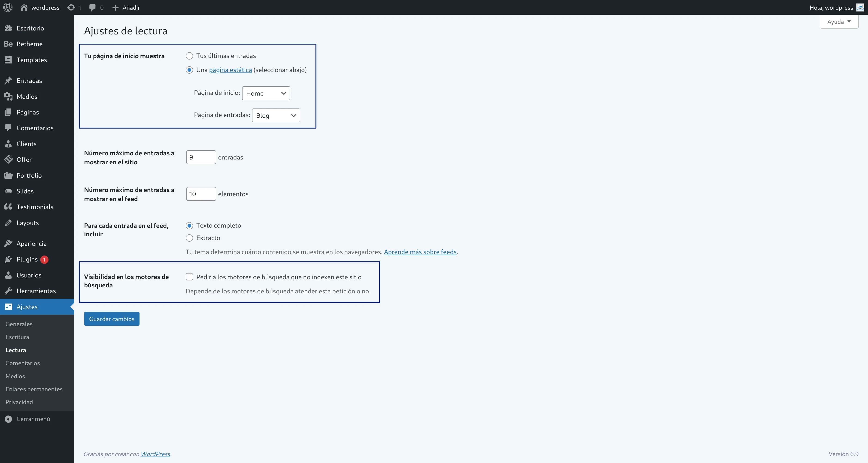
Task: Select the Escritorio dashboard icon
Action: click(x=8, y=28)
